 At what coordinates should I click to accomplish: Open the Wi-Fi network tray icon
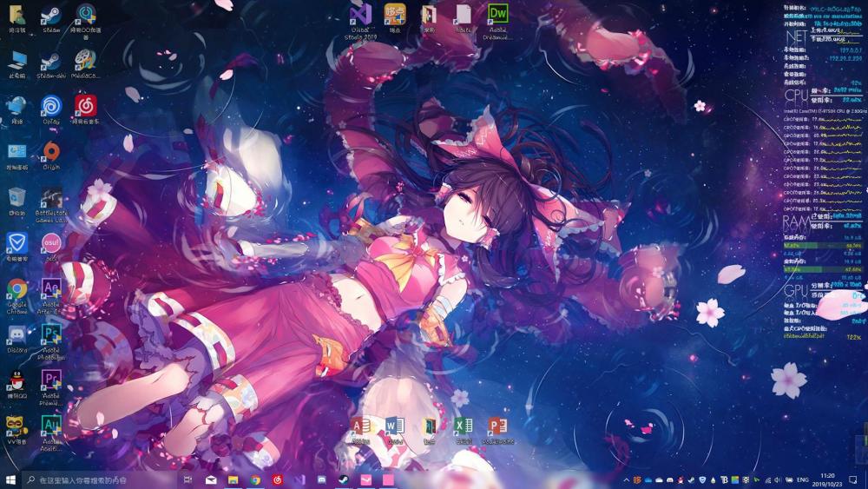pyautogui.click(x=768, y=480)
